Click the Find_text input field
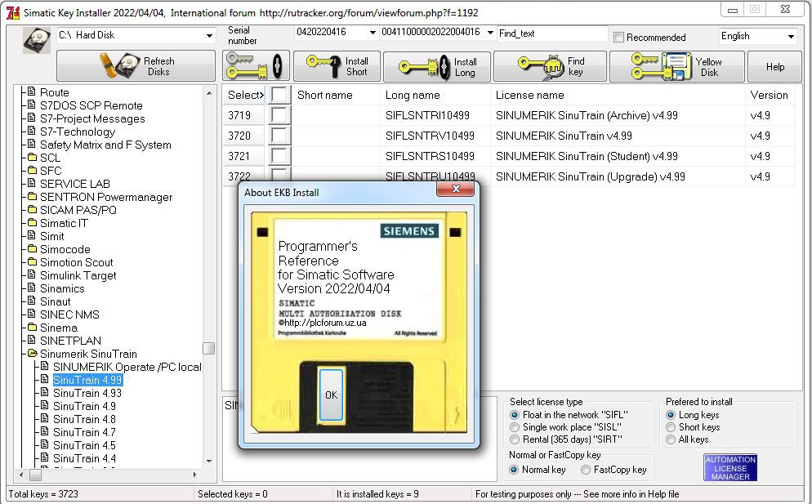Screen dimensions: 812x504 click(x=552, y=33)
